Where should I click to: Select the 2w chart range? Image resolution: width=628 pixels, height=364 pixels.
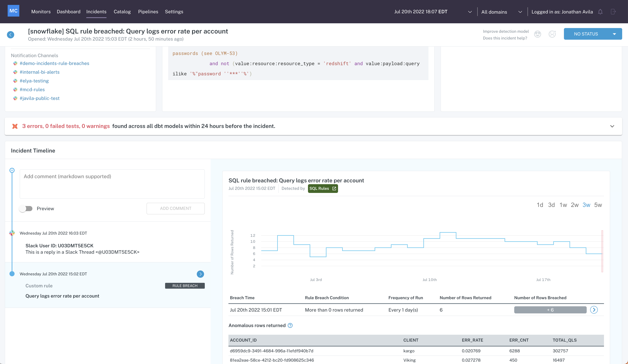point(575,205)
